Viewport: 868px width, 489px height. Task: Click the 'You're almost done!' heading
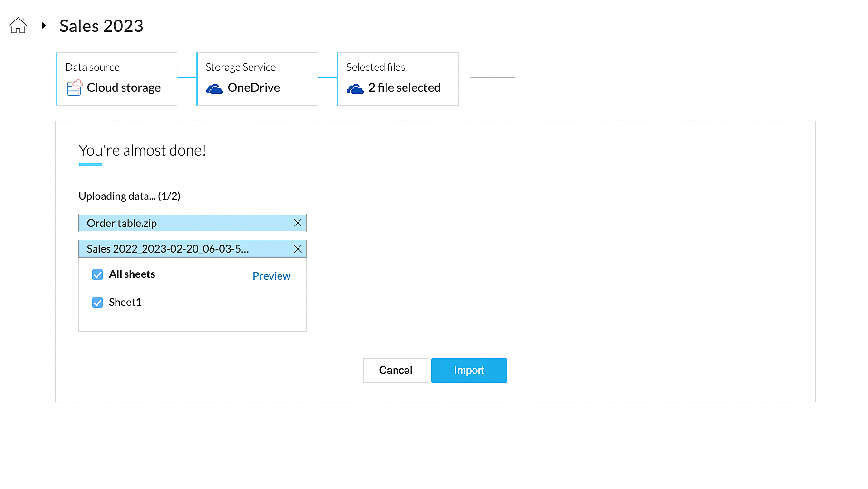click(142, 150)
